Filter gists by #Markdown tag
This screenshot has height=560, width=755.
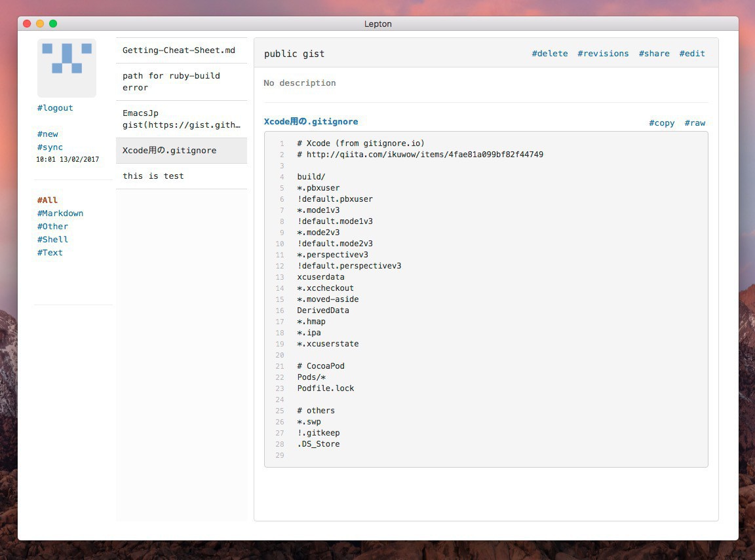(x=60, y=214)
